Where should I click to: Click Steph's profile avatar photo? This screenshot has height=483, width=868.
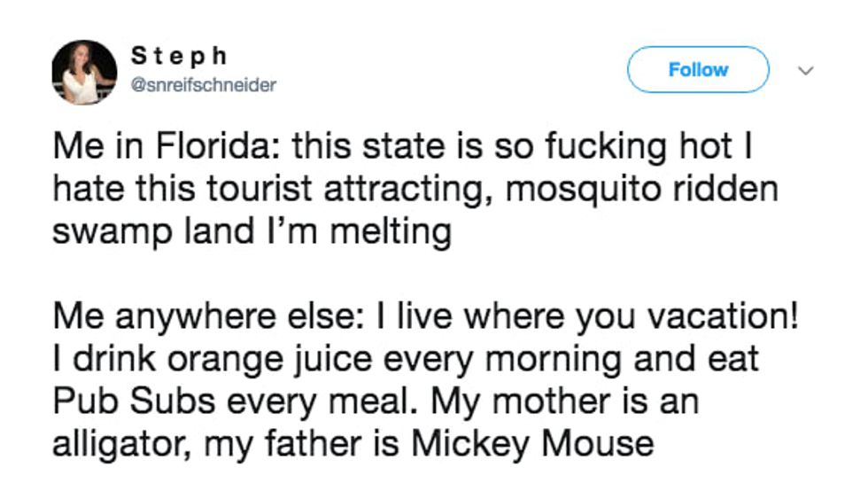pos(84,73)
